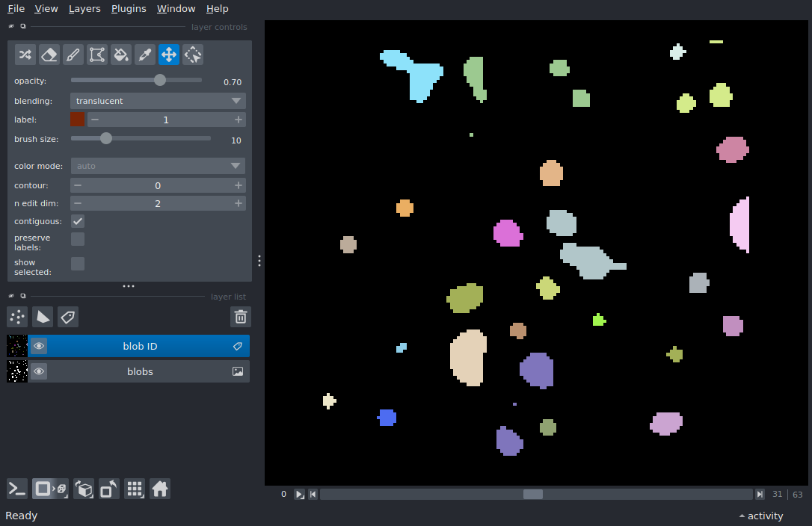Toggle the contiguous checkbox
This screenshot has height=526, width=812.
pyautogui.click(x=78, y=221)
